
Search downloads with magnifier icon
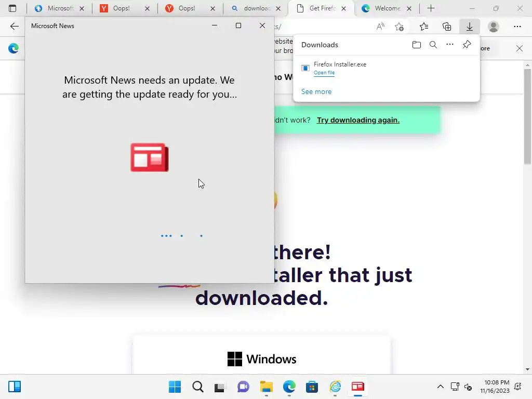tap(433, 45)
